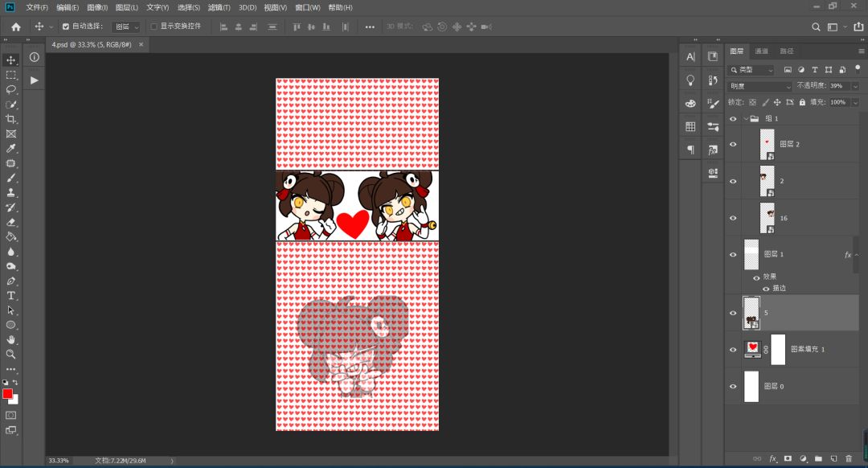Click the white background color swatch
This screenshot has height=468, width=868.
[15, 400]
